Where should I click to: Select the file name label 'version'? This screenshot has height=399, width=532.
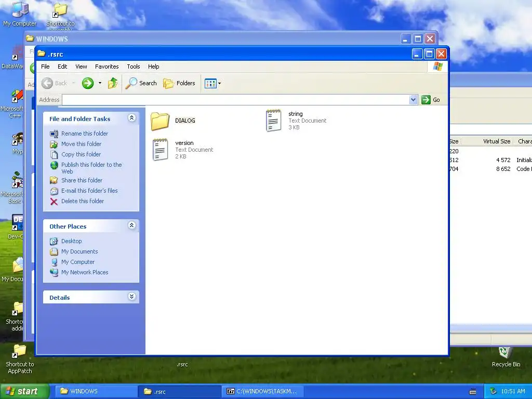pos(184,143)
